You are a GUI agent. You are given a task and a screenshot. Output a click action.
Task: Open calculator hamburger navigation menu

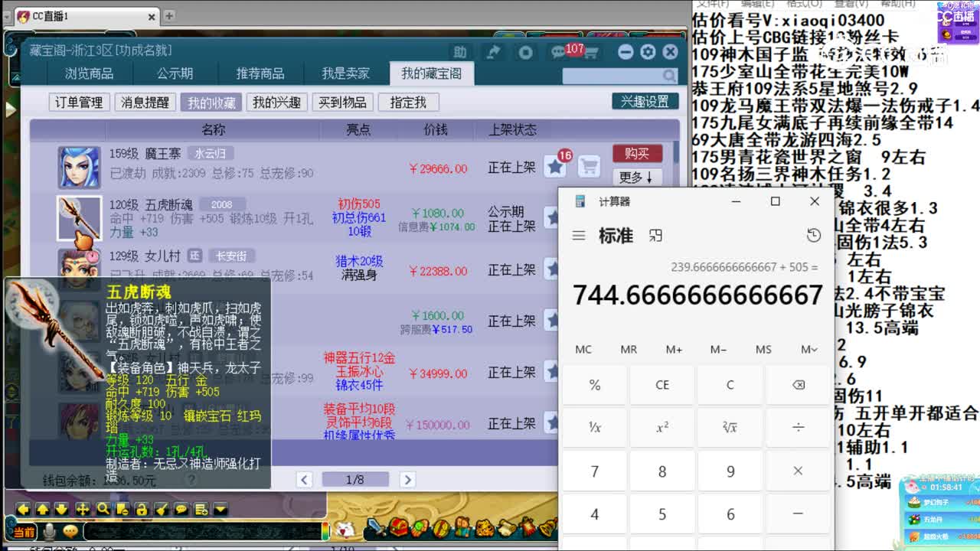579,236
